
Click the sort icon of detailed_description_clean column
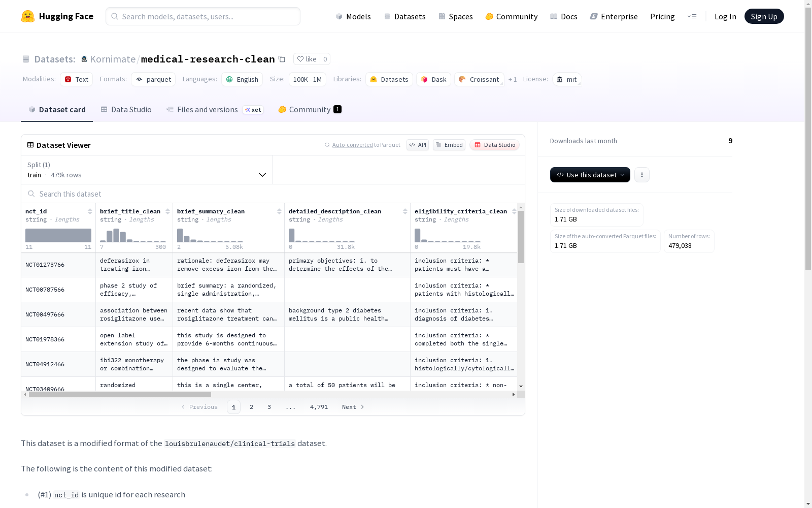[x=405, y=211]
